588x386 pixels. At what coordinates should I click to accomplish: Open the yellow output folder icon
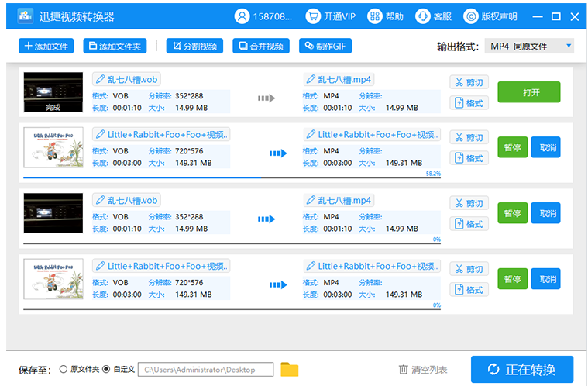point(289,370)
